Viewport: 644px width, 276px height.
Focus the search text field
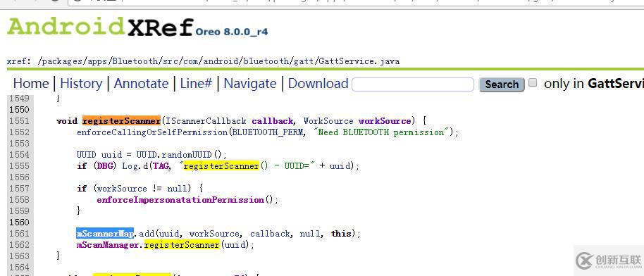[x=413, y=84]
